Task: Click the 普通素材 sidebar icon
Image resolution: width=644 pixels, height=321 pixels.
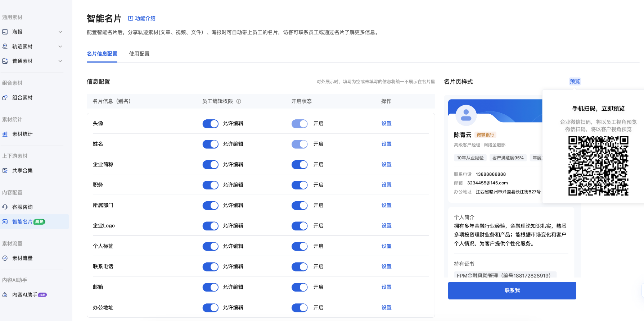Action: click(x=5, y=61)
